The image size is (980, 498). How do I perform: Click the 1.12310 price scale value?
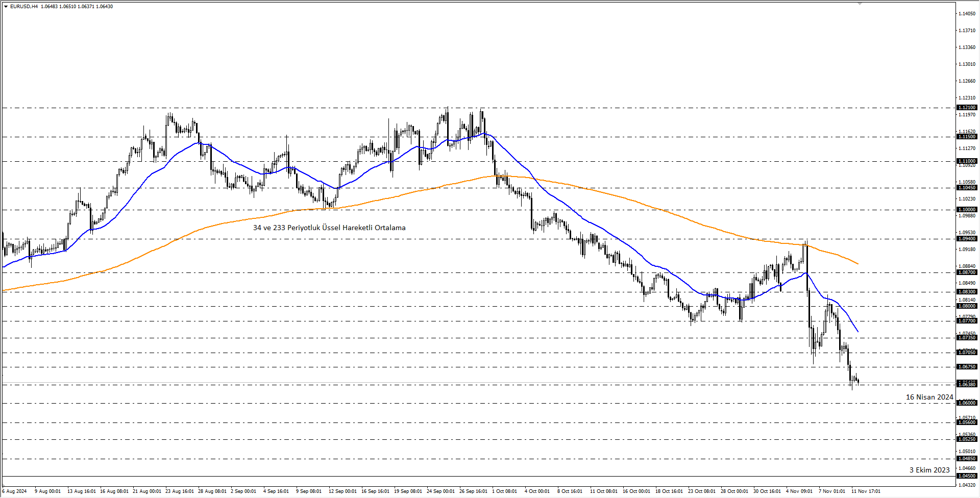click(x=967, y=98)
